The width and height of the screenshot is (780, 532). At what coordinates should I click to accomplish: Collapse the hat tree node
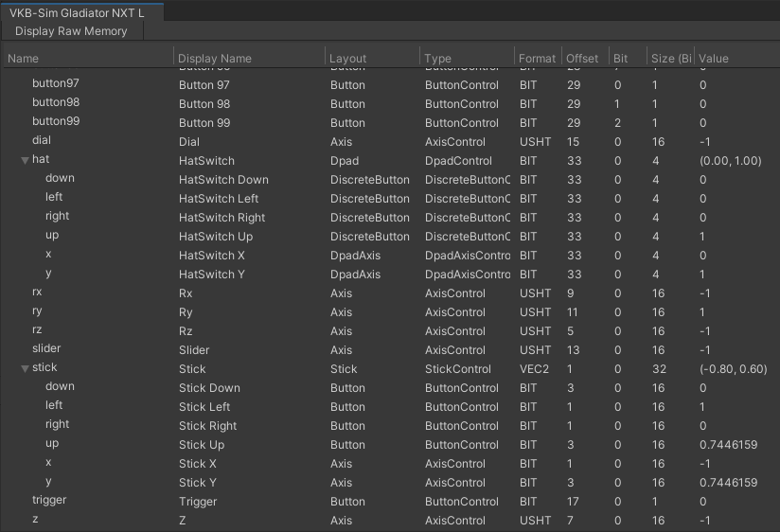click(x=25, y=160)
